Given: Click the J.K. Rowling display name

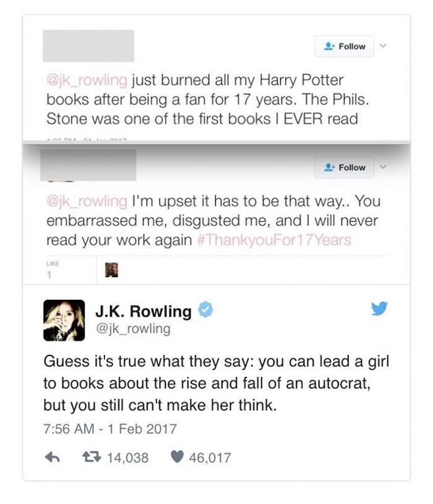Looking at the screenshot, I should pos(144,311).
